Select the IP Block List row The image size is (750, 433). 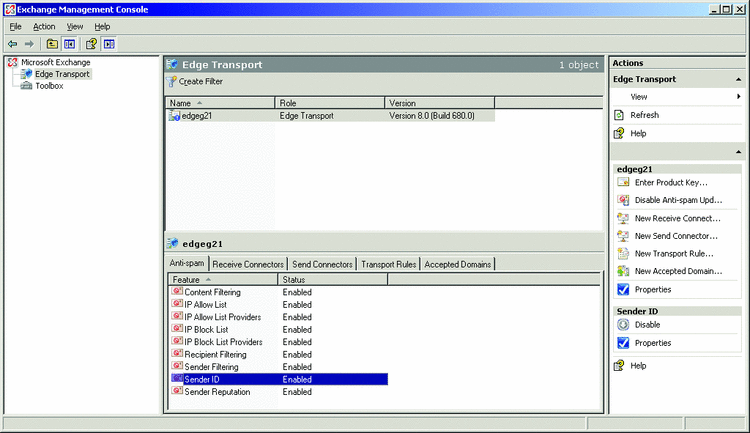click(x=279, y=330)
